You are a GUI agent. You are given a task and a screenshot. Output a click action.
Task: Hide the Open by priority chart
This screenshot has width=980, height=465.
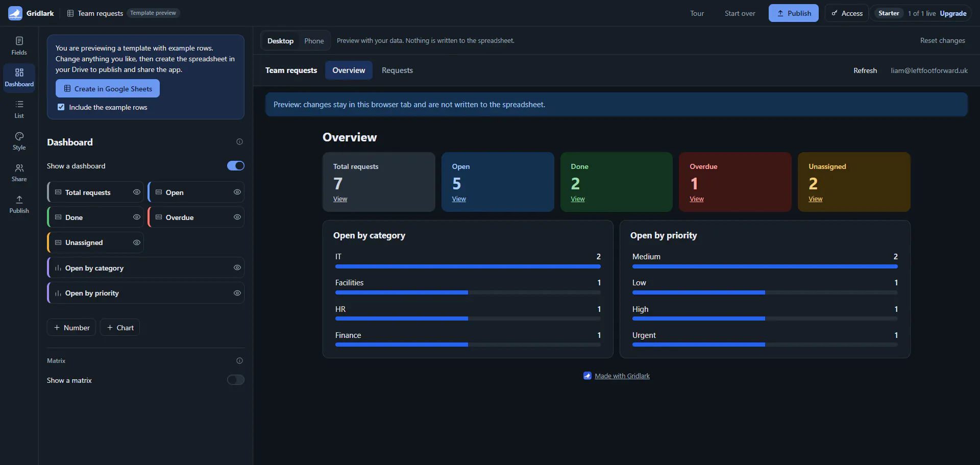237,293
